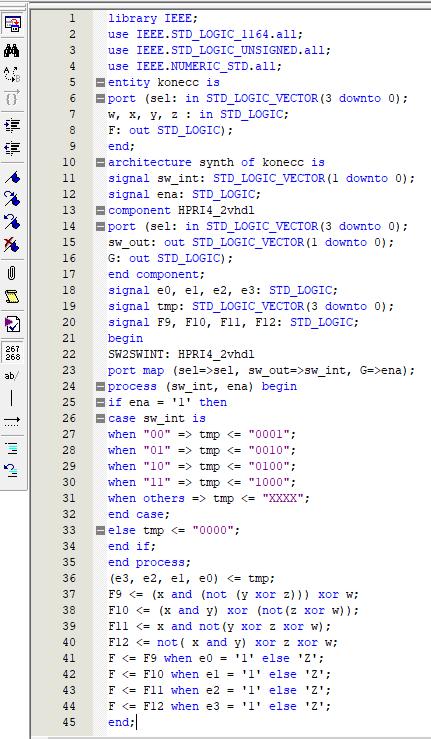Click 'F <= F12 when e3' line
This screenshot has height=739, width=431.
(219, 706)
